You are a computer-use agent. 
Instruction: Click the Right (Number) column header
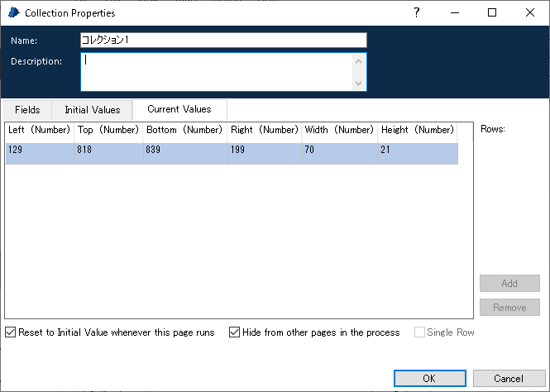[265, 132]
